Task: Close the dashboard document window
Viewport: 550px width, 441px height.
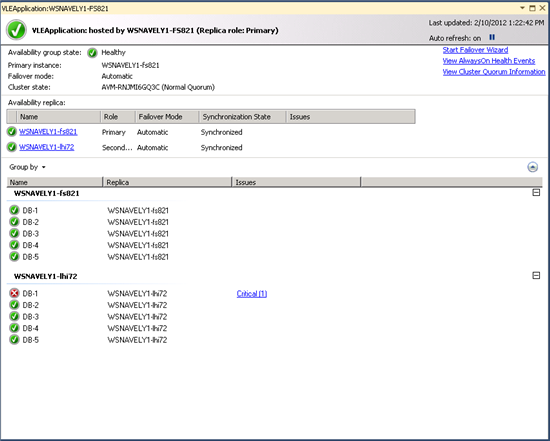Action: tap(542, 8)
